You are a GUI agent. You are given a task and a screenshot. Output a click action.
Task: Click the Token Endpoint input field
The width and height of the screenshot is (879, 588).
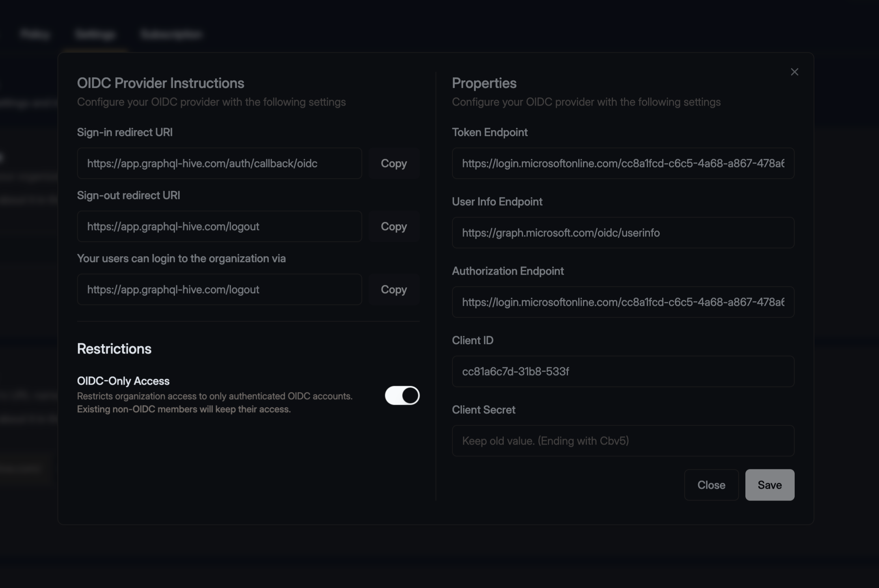(623, 163)
